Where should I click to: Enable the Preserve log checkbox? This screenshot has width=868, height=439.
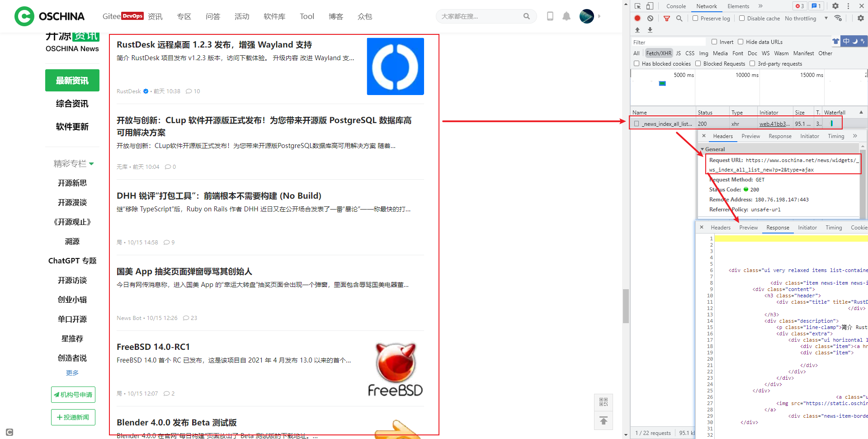[x=696, y=18]
